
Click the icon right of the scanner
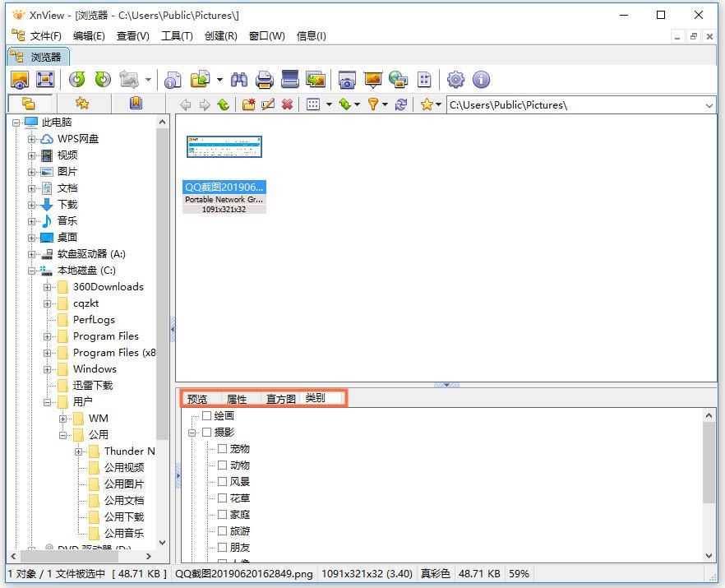point(316,80)
